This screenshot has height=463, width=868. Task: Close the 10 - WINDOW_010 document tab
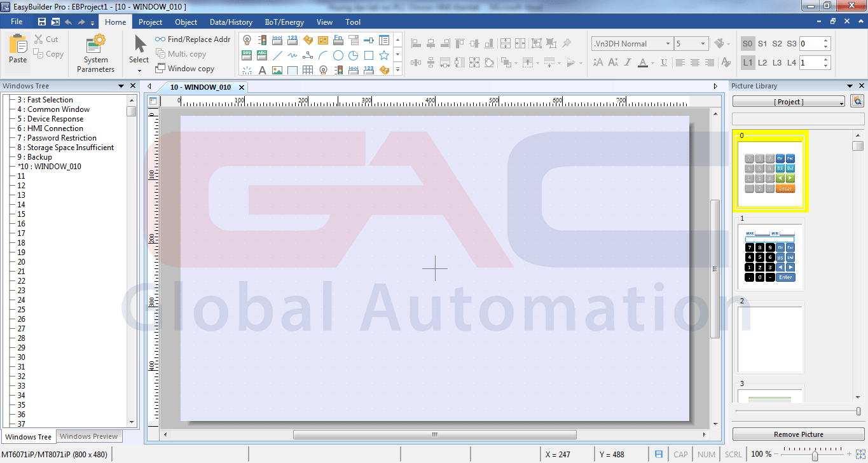tap(241, 87)
